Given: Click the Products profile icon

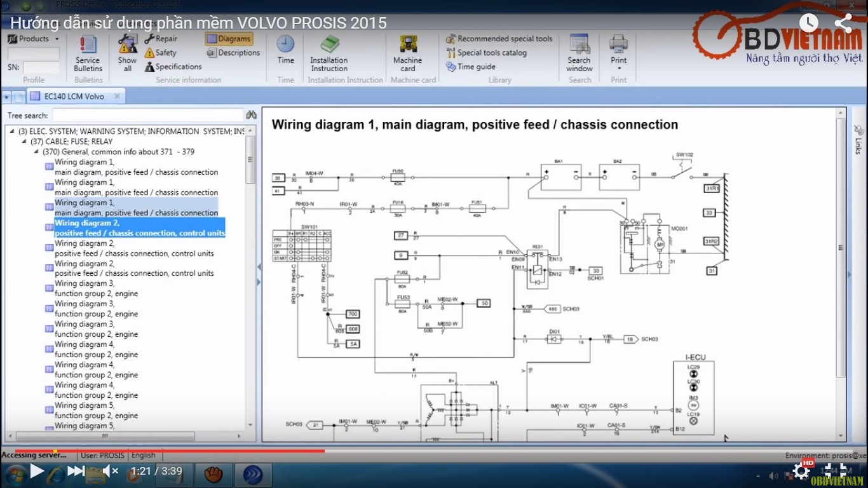Looking at the screenshot, I should click(x=12, y=39).
